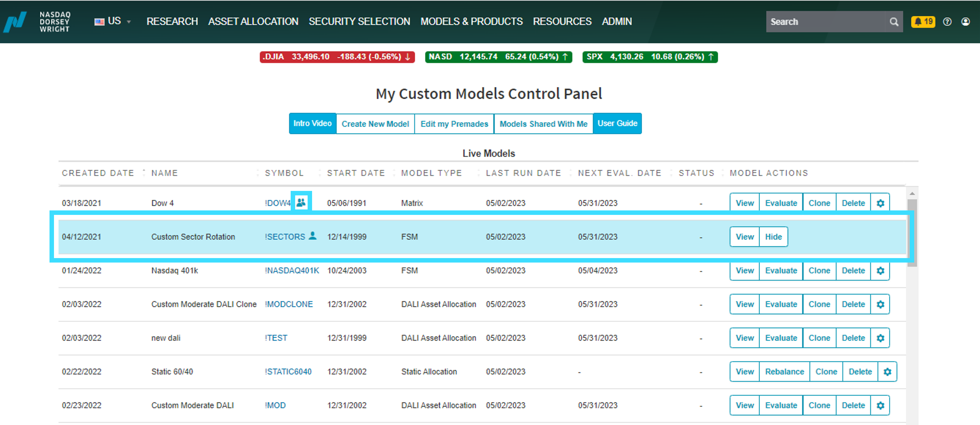Click the Nasdaq Dorsey Wright logo

point(37,22)
